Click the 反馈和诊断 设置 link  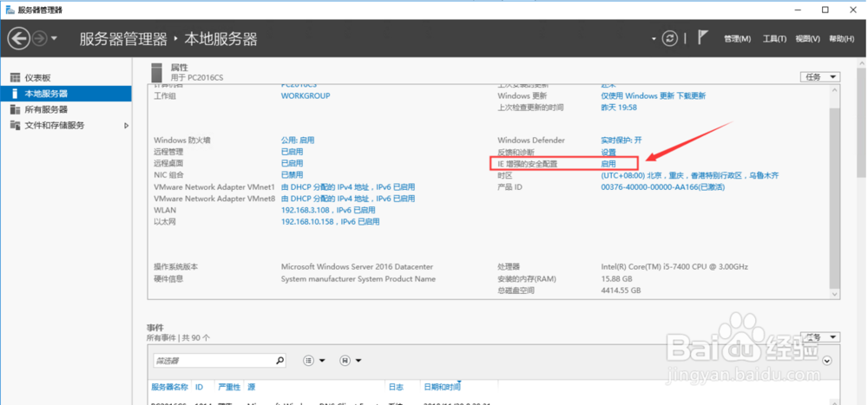click(608, 152)
